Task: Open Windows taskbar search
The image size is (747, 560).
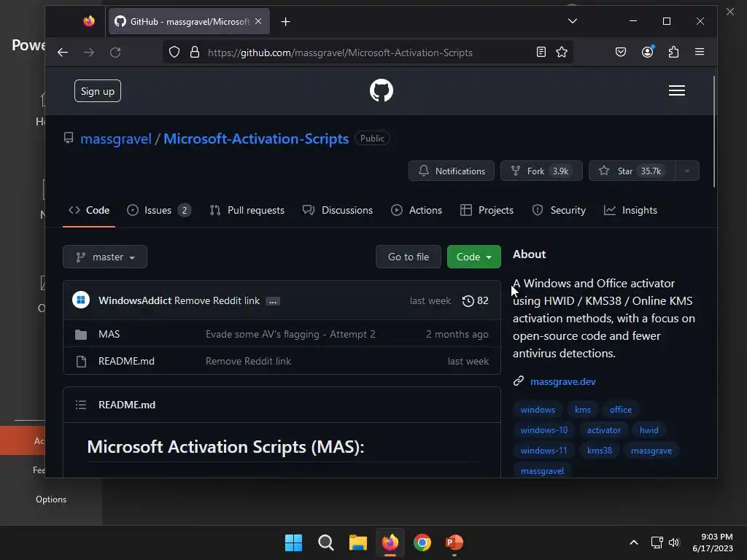Action: 326,542
